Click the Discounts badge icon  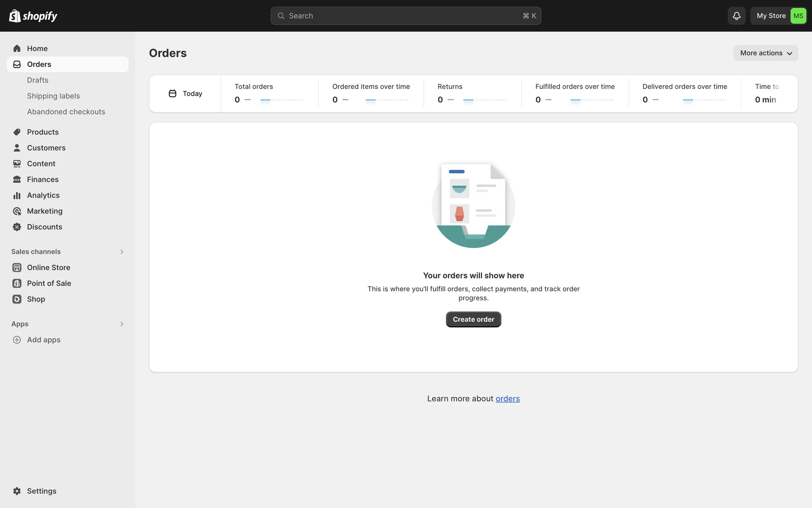coord(17,227)
